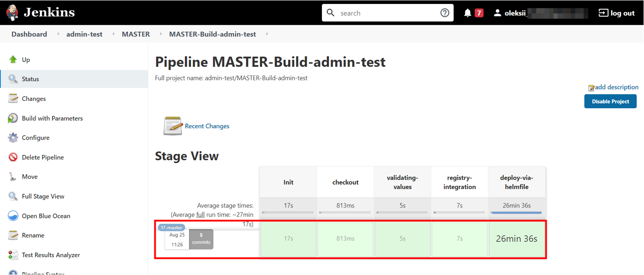
Task: Click the Status magnifier icon in sidebar
Action: click(13, 79)
